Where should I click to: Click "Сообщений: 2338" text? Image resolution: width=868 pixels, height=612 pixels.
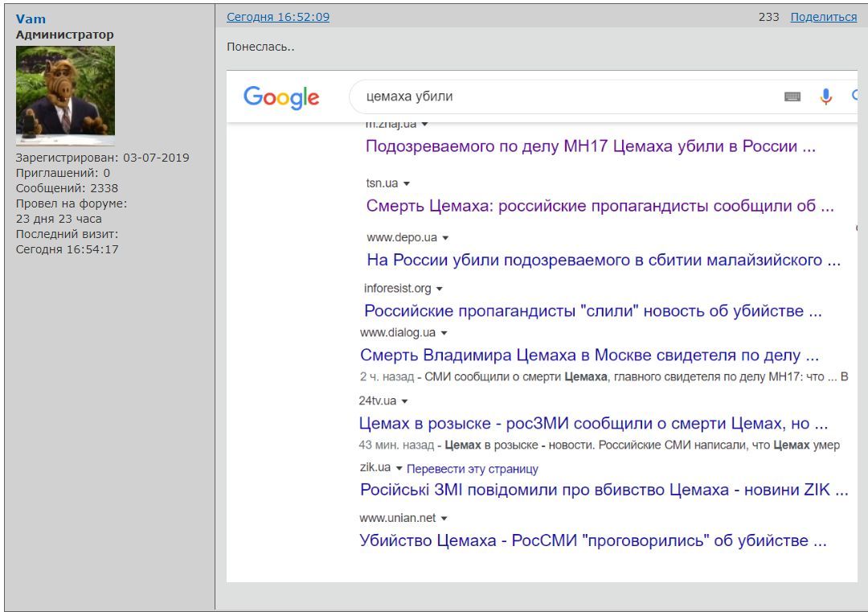67,187
